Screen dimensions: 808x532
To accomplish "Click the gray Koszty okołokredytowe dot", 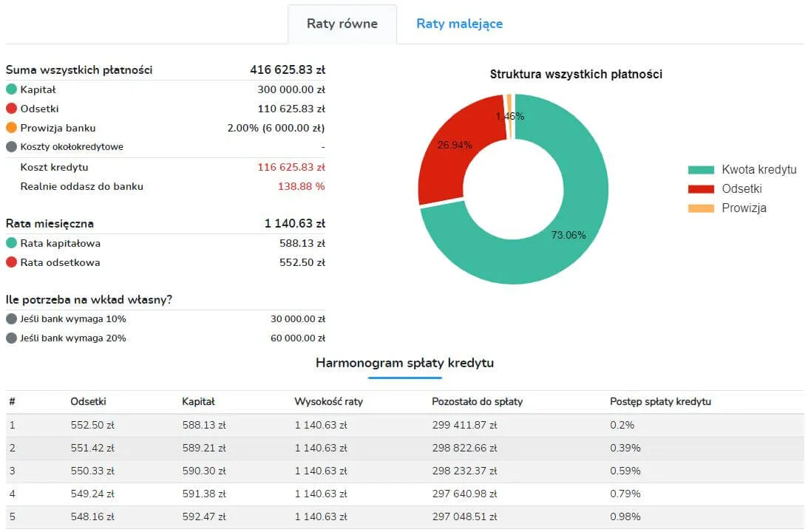I will [11, 147].
